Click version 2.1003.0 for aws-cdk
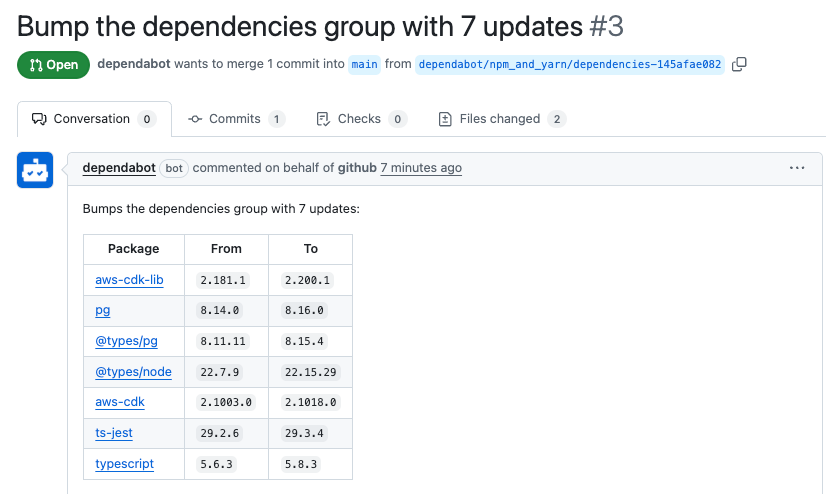Viewport: 826px width, 494px height. tap(226, 402)
